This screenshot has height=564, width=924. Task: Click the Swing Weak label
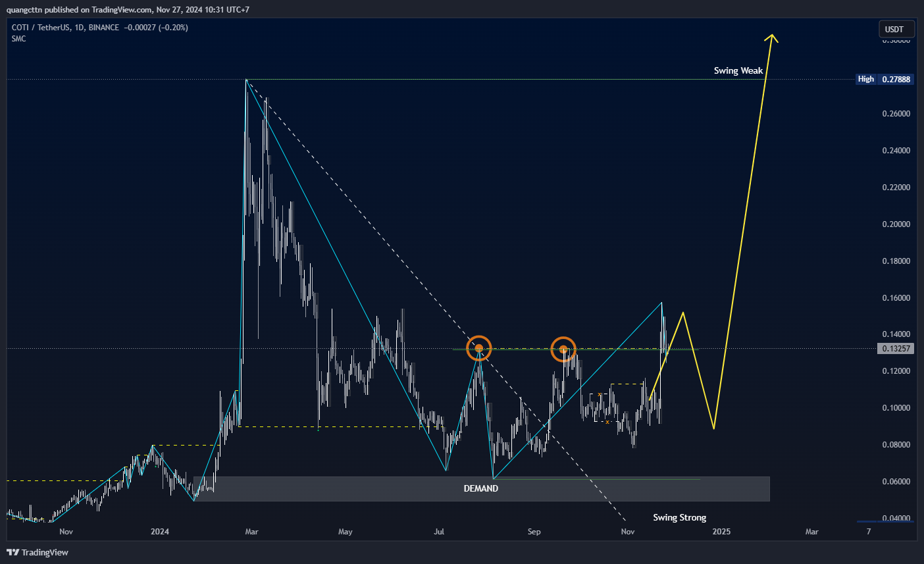738,70
